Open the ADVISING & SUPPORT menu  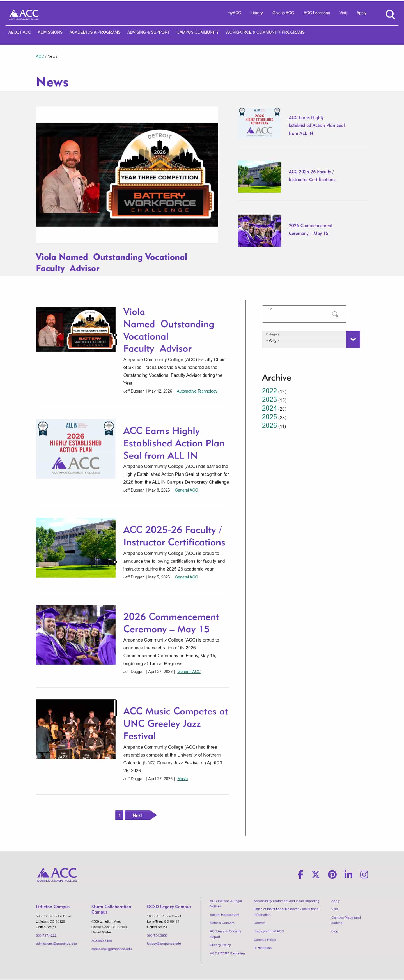[x=148, y=32]
